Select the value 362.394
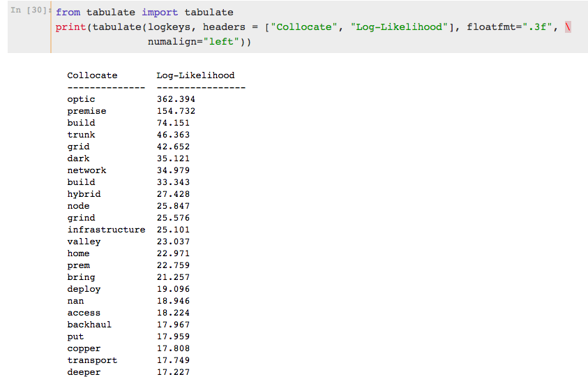The height and width of the screenshot is (377, 588). 176,99
